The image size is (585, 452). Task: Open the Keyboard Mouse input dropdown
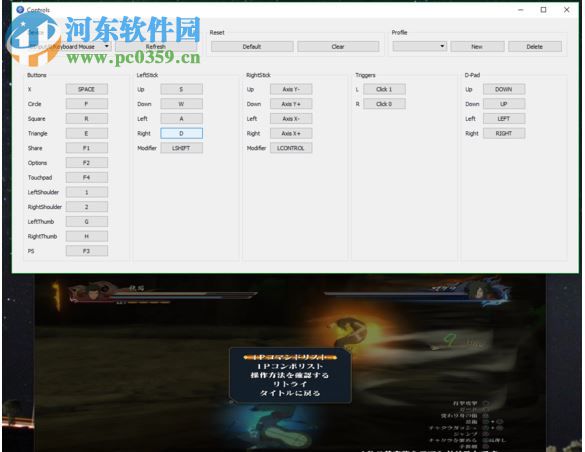pos(69,47)
